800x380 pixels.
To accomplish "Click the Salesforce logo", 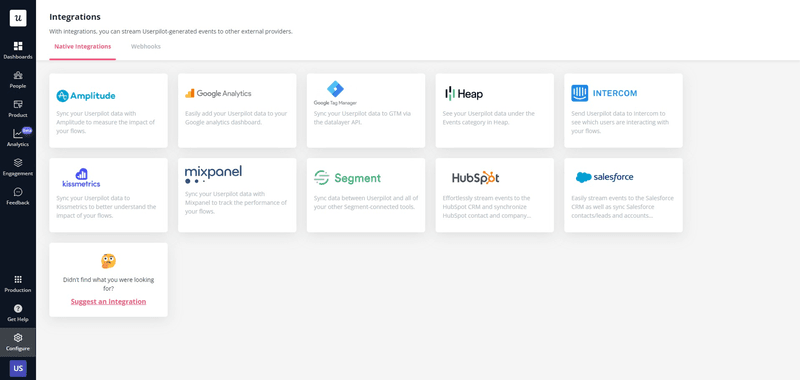I will tap(605, 177).
